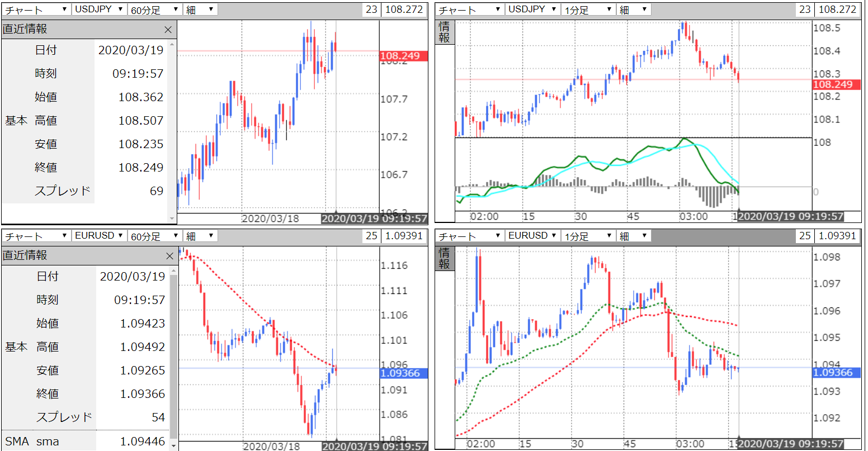868x451 pixels.
Task: Change the EURUSD currency pair in the 1分足 bottom panel
Action: coord(534,236)
